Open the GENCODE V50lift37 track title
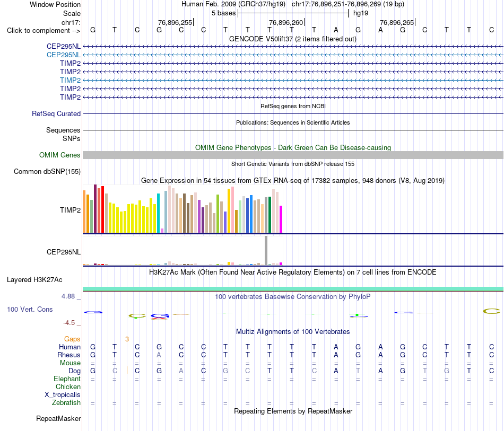Screen dimensions: 504x431 pos(292,39)
